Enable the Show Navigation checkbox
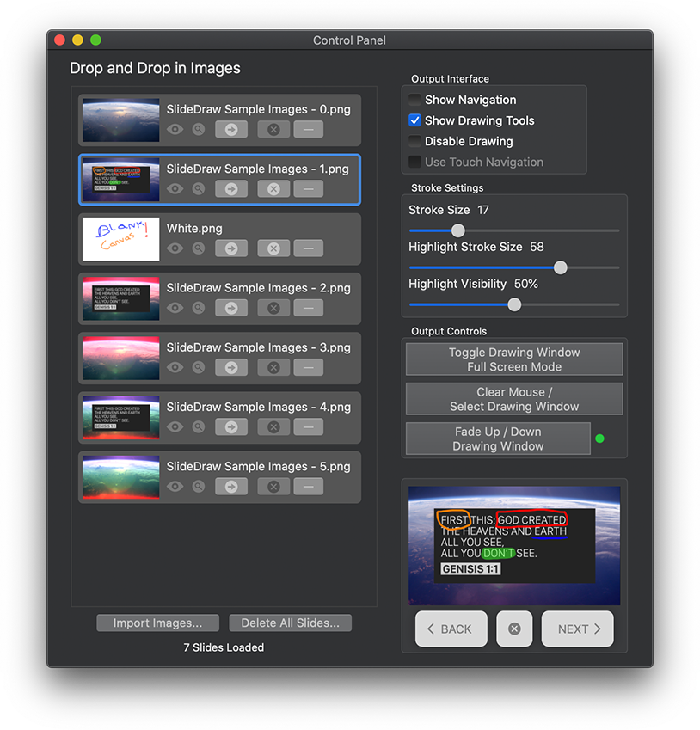The width and height of the screenshot is (700, 730). coord(414,100)
